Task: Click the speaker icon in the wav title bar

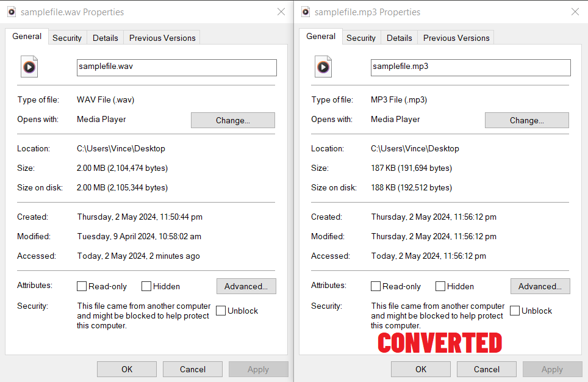Action: coord(10,11)
